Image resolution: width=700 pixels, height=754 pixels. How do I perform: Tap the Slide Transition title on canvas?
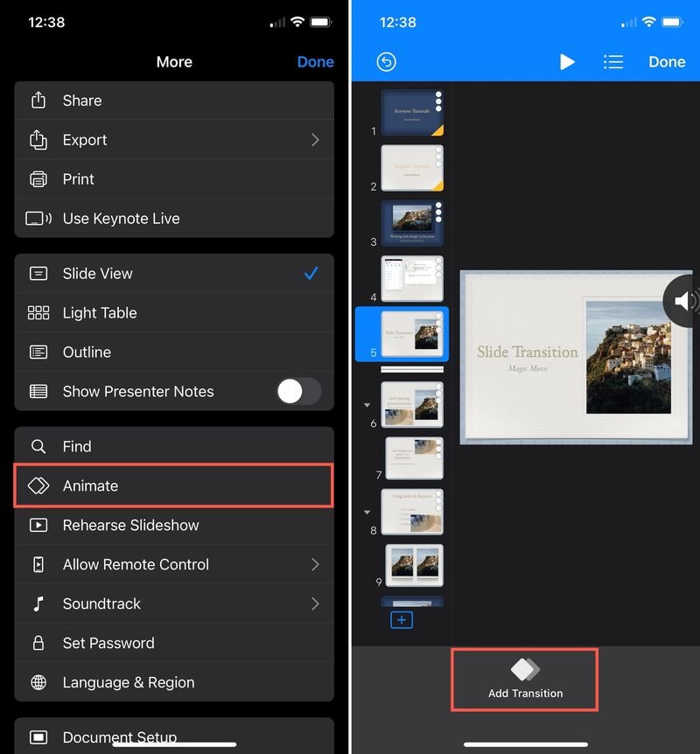[528, 352]
